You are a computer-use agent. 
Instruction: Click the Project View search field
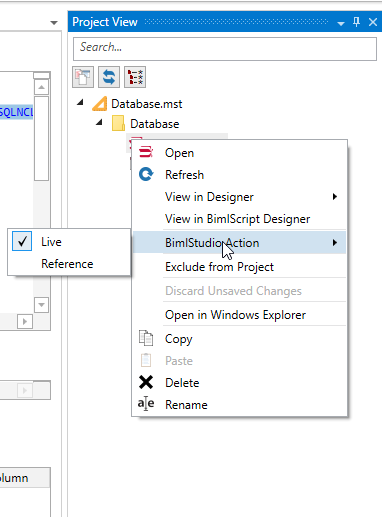(x=225, y=49)
